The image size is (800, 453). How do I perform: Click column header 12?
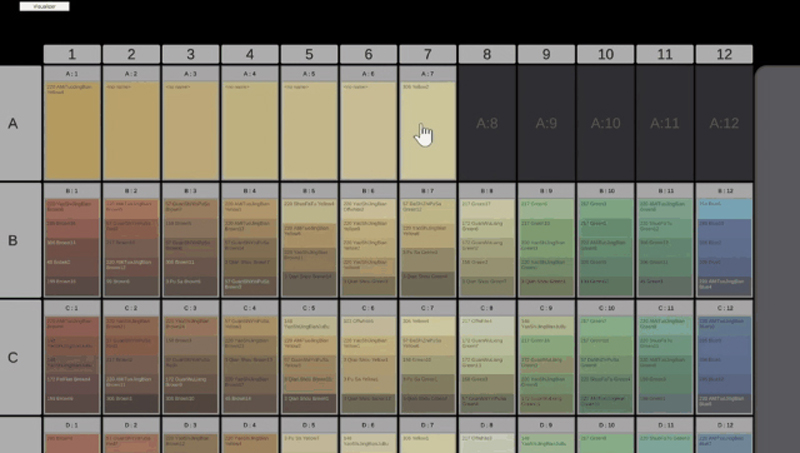point(724,54)
